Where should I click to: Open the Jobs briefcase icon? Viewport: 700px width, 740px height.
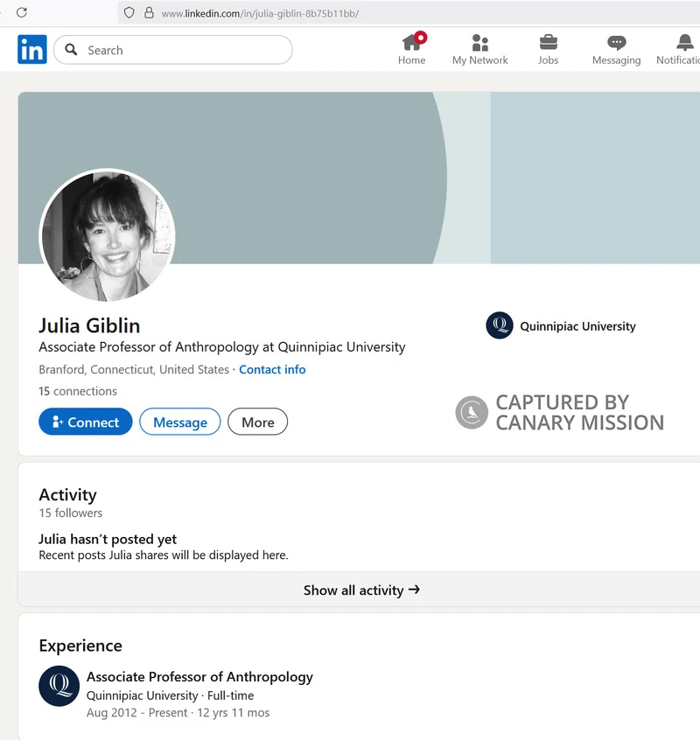pyautogui.click(x=548, y=43)
